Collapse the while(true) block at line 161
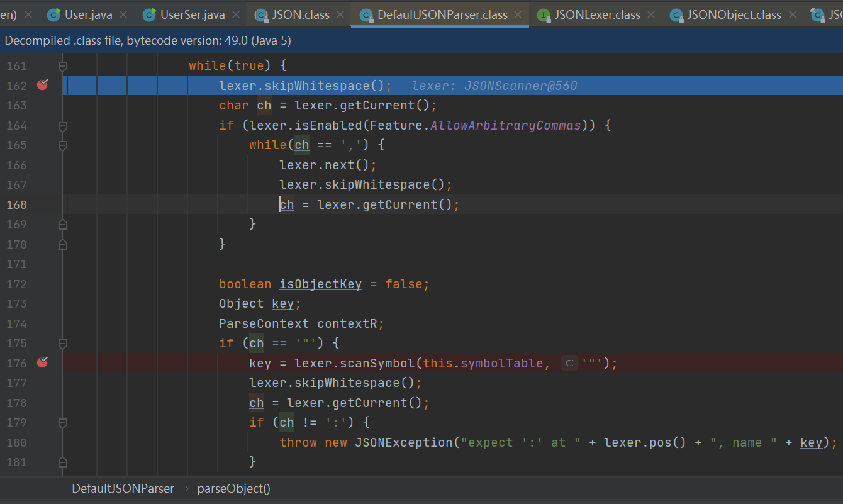 (63, 65)
